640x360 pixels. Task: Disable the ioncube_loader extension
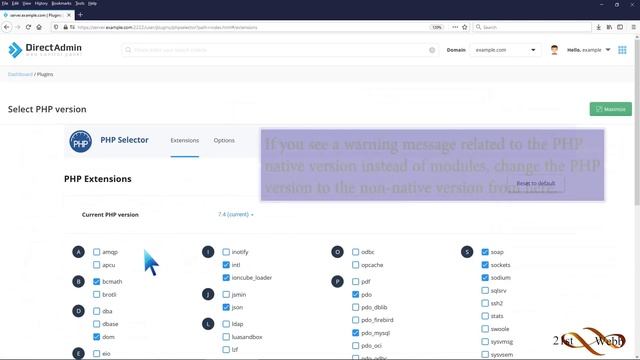[226, 278]
